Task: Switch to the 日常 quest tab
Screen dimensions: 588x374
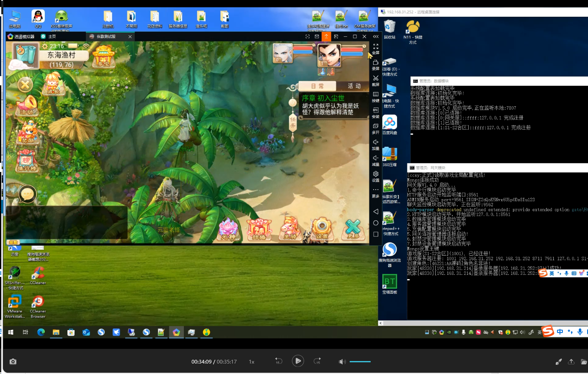Action: point(317,86)
